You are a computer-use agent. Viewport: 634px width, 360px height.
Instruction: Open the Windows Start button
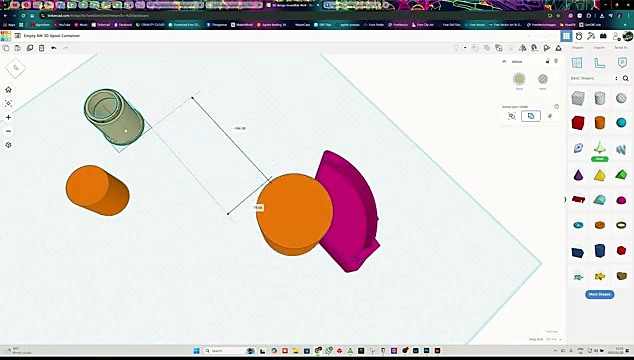(197, 351)
